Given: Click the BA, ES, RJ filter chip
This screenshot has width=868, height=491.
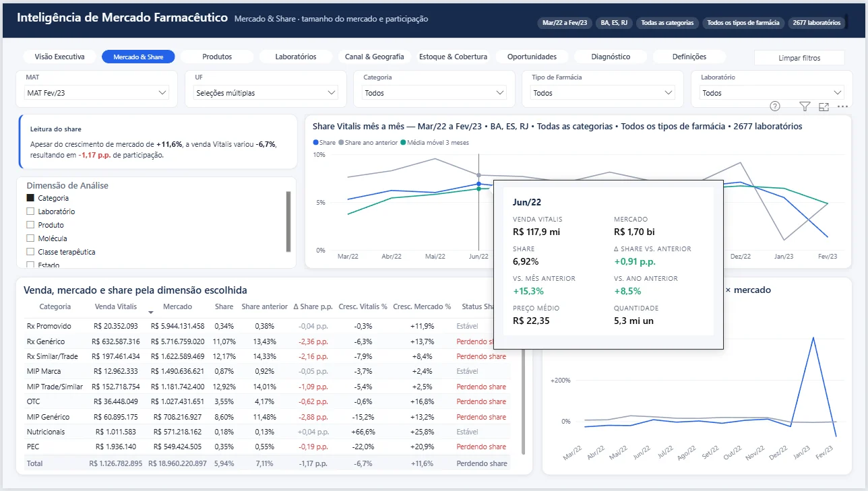Looking at the screenshot, I should 614,23.
